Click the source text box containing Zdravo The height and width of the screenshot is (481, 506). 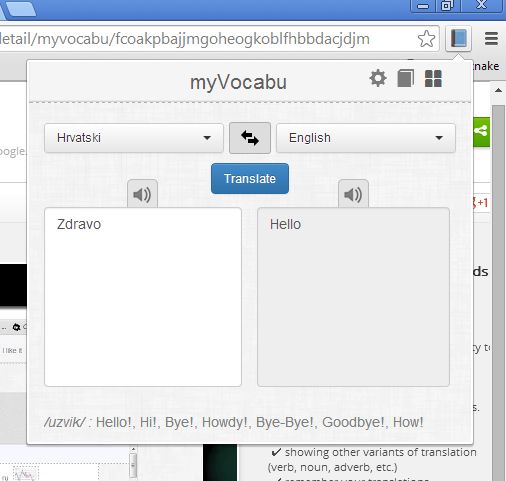[143, 297]
